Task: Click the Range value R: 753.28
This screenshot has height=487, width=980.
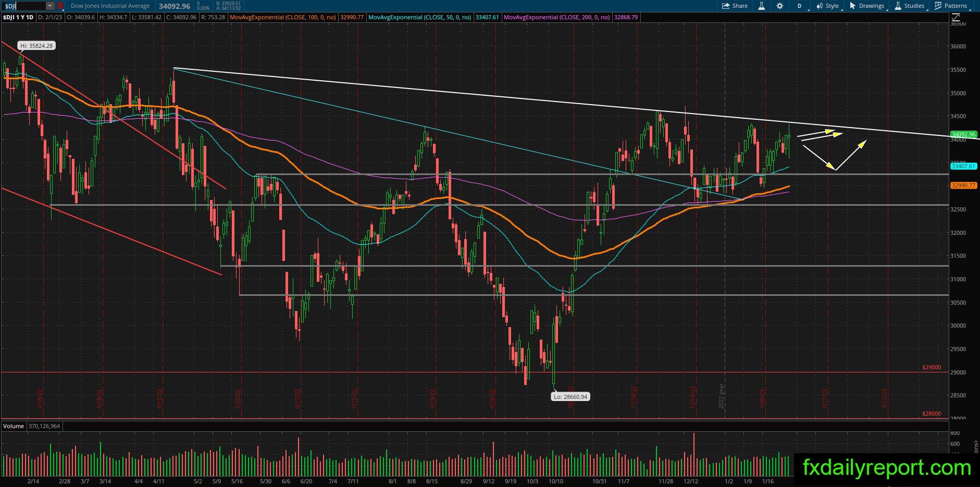Action: coord(213,17)
